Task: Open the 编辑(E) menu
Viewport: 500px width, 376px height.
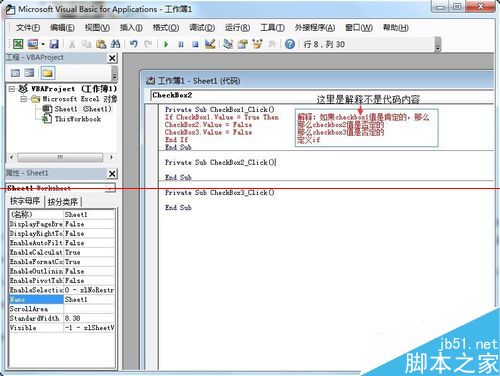Action: coord(62,28)
